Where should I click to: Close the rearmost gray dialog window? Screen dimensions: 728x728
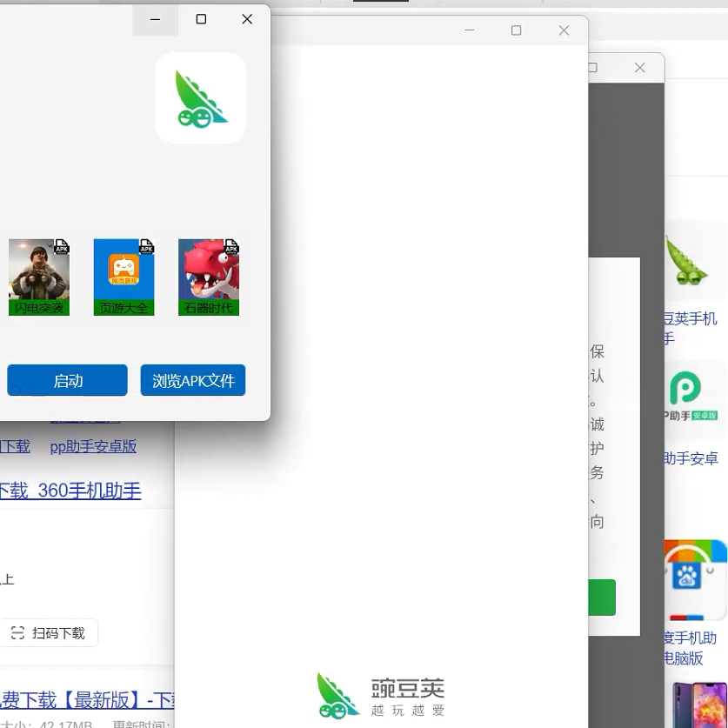point(640,68)
